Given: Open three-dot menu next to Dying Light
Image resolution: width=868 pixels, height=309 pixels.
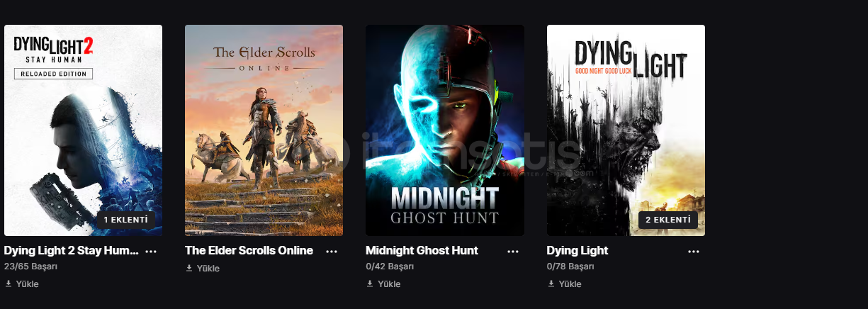Looking at the screenshot, I should 694,251.
